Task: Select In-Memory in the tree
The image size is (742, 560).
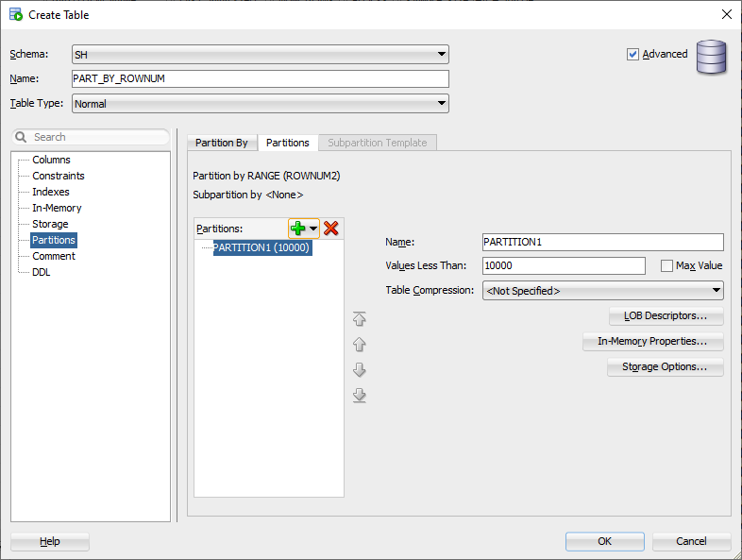Action: 57,208
